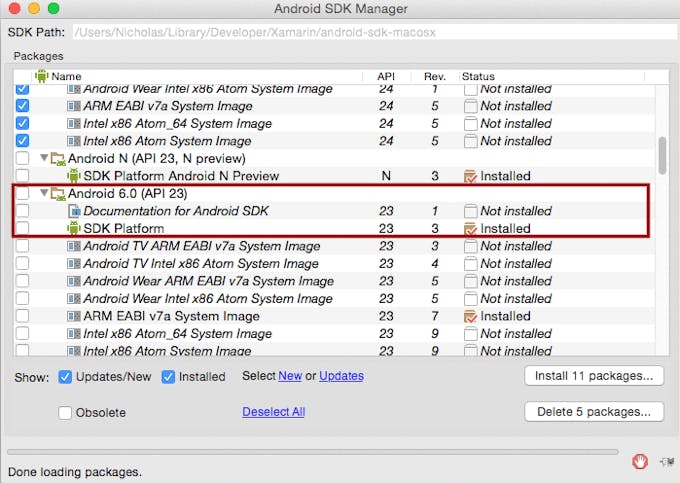Click the red stop loading icon
The height and width of the screenshot is (483, 680).
coord(641,461)
